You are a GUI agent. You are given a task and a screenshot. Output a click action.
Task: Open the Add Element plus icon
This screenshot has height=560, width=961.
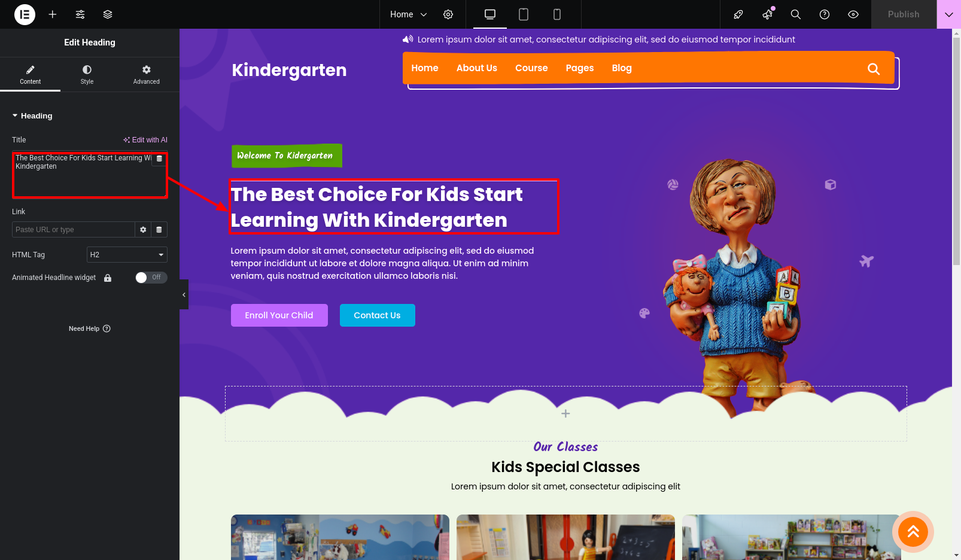coord(53,14)
